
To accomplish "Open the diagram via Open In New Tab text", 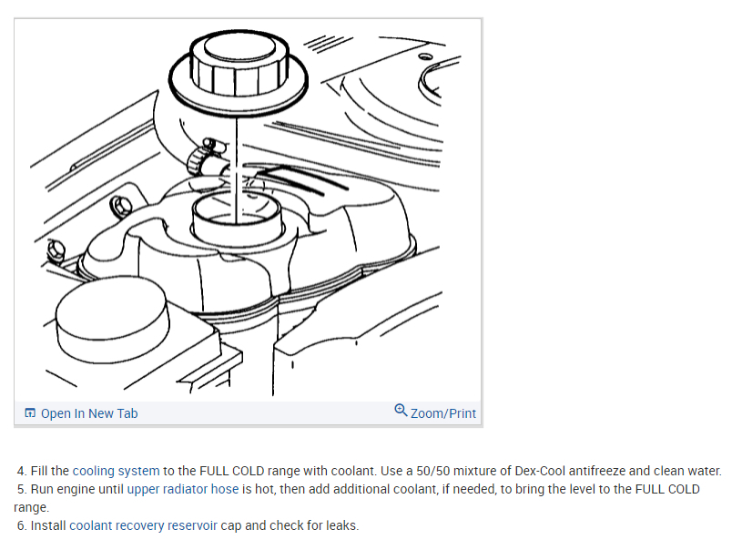I will [89, 413].
